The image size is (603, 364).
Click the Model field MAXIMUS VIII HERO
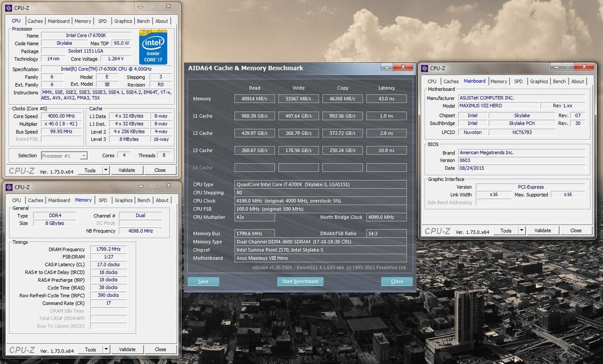click(498, 106)
